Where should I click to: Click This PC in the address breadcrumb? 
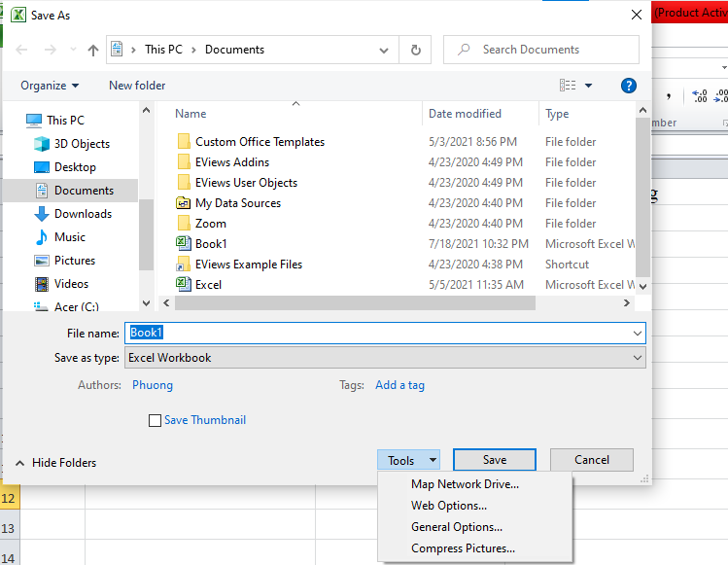(163, 50)
